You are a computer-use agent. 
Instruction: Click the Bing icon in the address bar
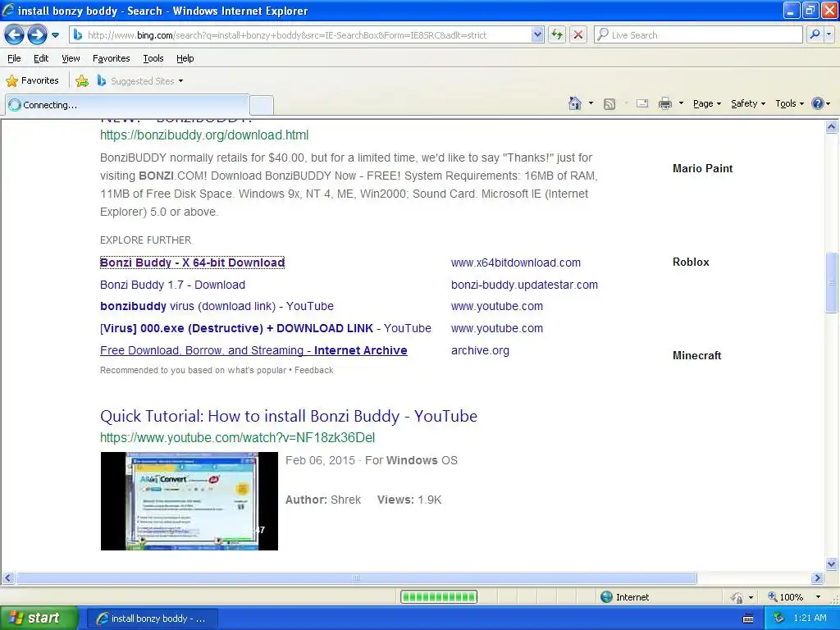(x=78, y=34)
